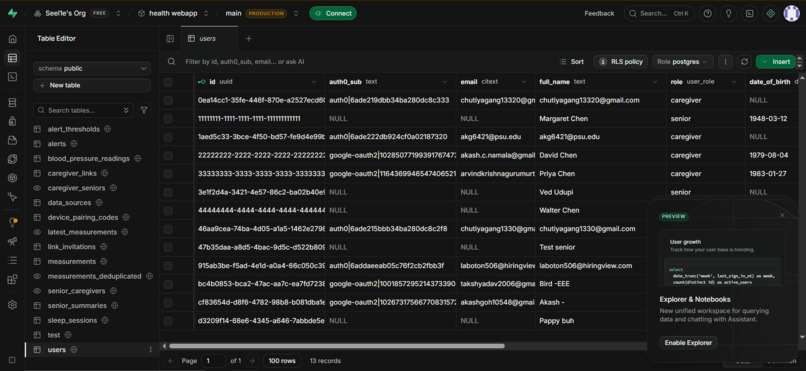Open the Home icon in the sidebar

pyautogui.click(x=12, y=39)
